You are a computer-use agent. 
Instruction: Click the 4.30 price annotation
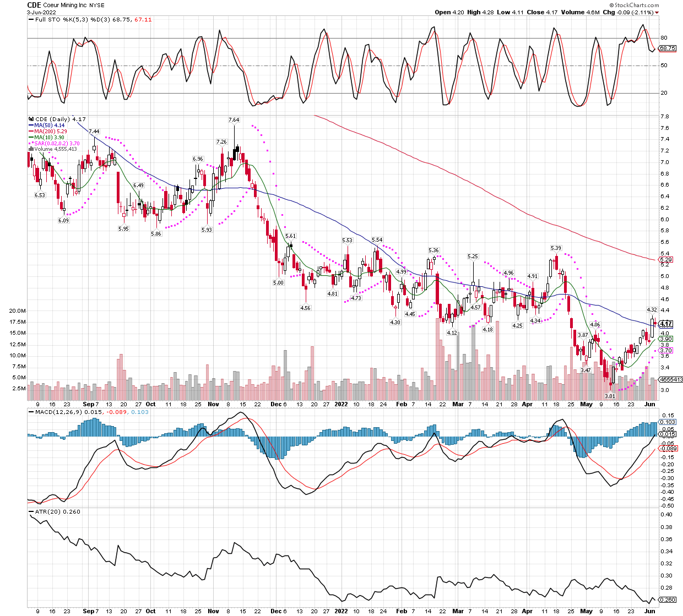coord(395,322)
